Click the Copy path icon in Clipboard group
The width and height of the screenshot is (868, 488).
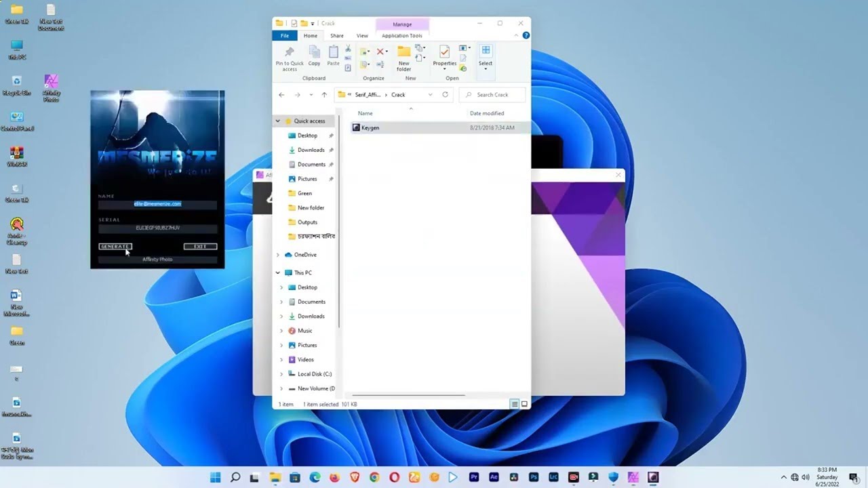pos(348,58)
